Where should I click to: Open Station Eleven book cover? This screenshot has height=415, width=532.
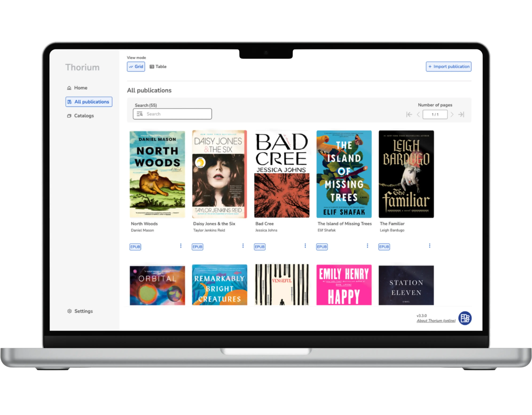click(406, 285)
